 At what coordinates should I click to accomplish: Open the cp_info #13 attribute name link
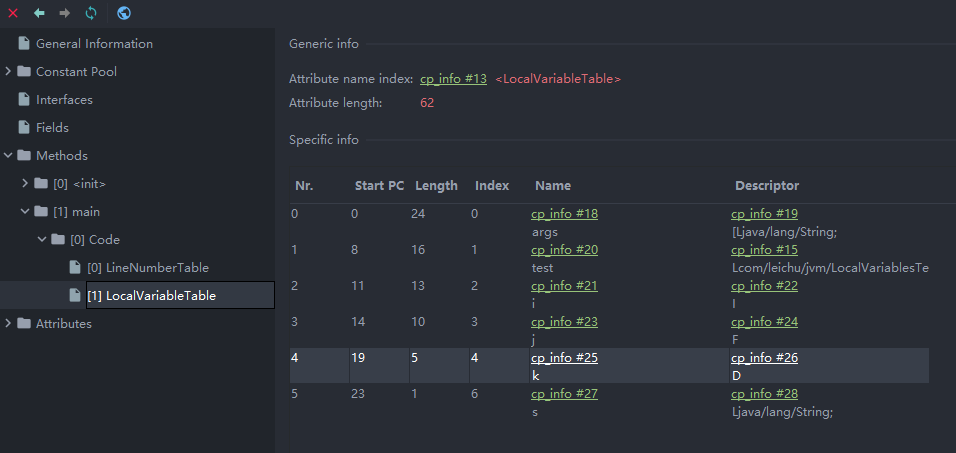pyautogui.click(x=453, y=79)
